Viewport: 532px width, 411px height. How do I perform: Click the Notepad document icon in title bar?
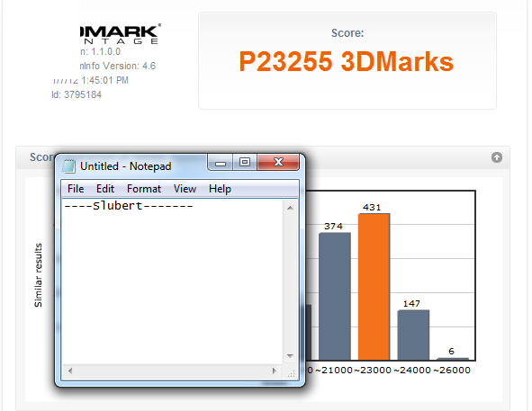pos(69,166)
